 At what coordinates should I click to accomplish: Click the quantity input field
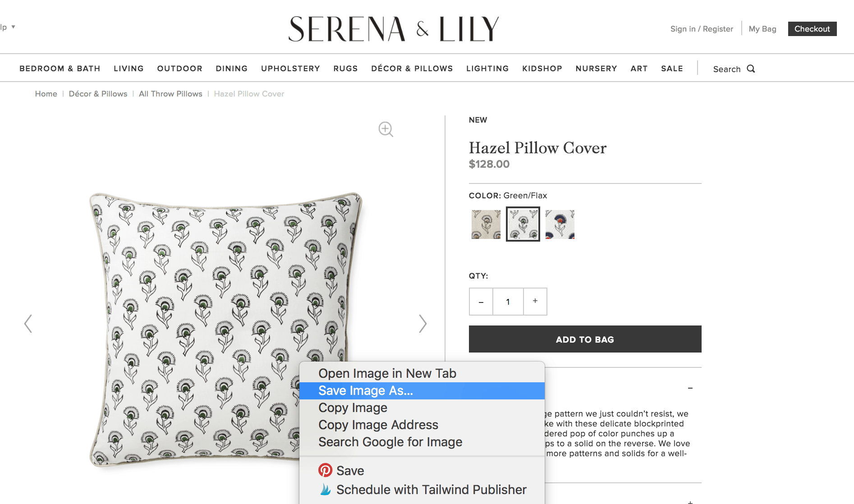point(508,302)
